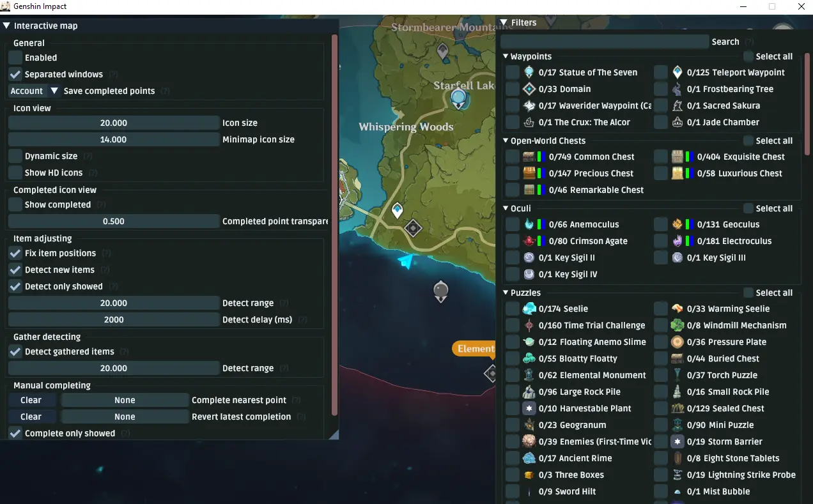Click the Anemoculus icon in Oculi filters
This screenshot has height=504, width=813.
(529, 224)
